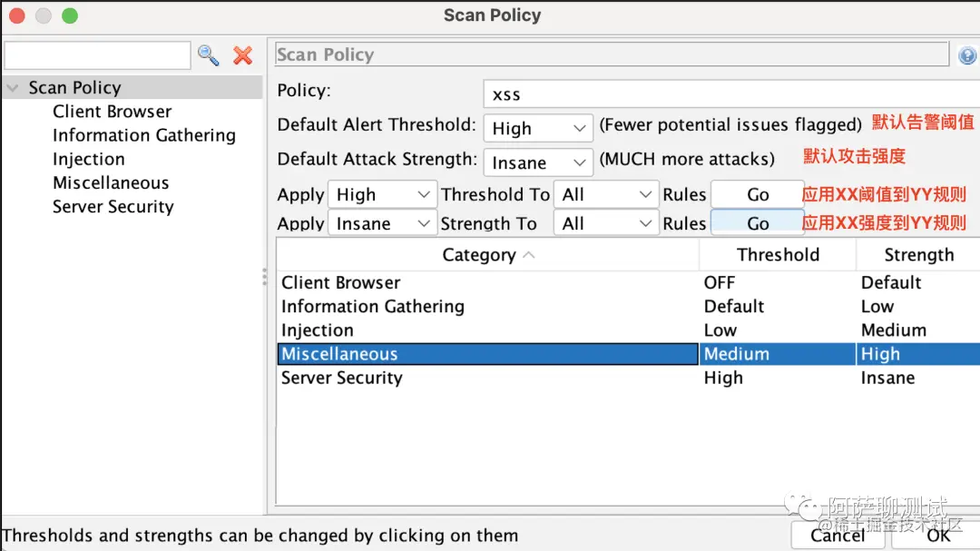The width and height of the screenshot is (980, 551).
Task: Click the magnifier search icon
Action: point(208,55)
